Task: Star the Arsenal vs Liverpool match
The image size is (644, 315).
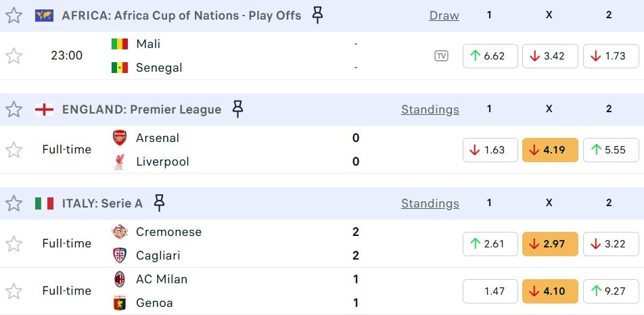Action: pos(14,149)
